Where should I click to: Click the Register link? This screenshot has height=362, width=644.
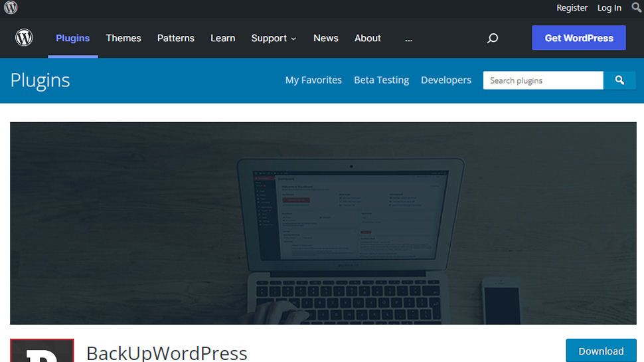pos(572,8)
